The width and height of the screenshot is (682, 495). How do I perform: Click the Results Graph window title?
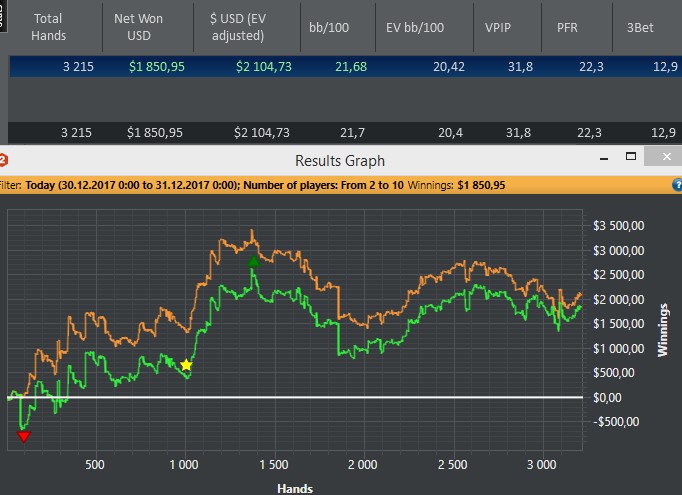340,161
